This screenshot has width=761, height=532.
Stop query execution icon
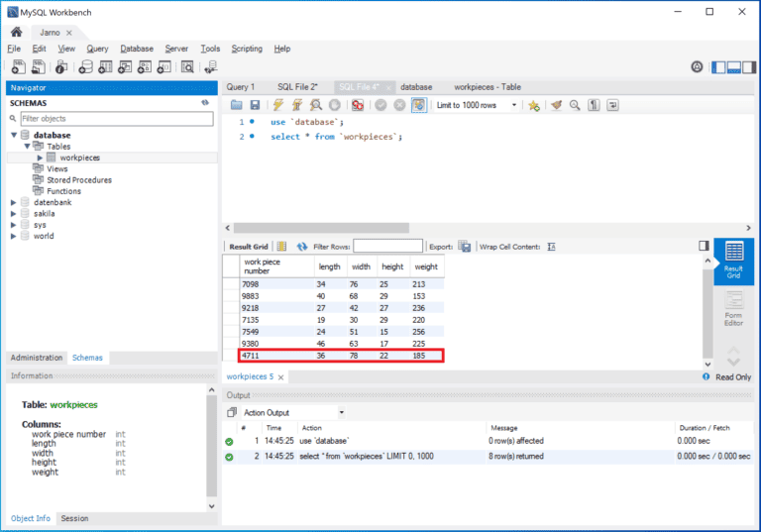334,105
